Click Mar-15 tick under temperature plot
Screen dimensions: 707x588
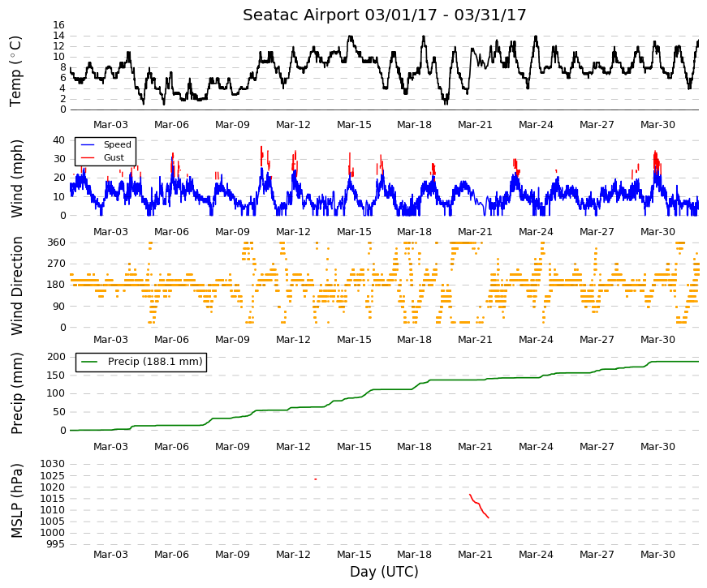354,125
